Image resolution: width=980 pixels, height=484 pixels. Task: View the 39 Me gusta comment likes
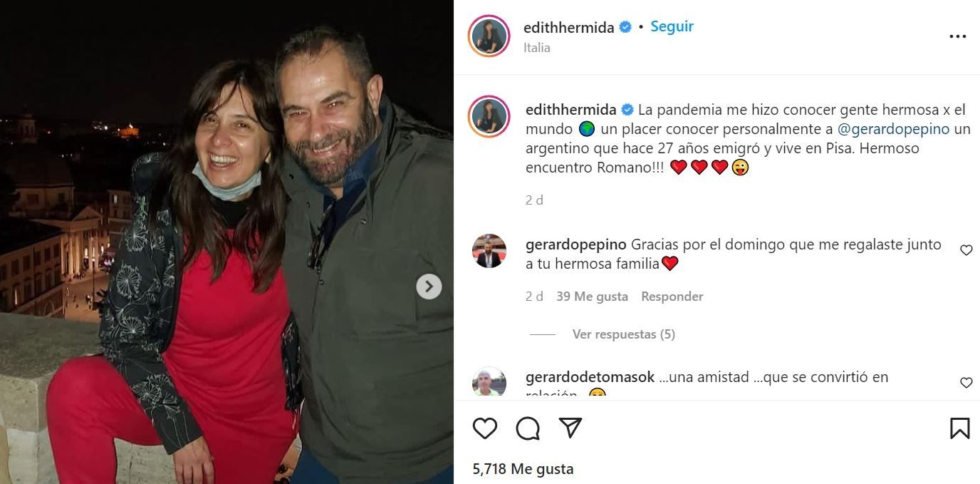592,297
